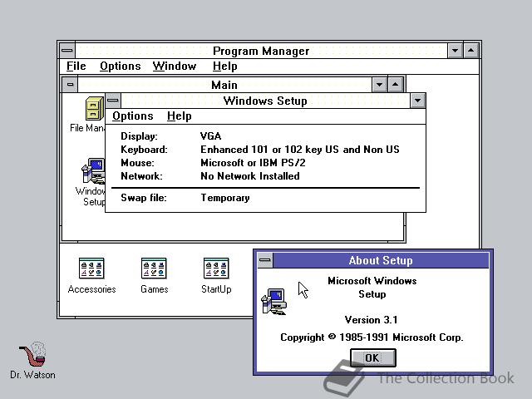Maximize the Main group window

pyautogui.click(x=396, y=85)
